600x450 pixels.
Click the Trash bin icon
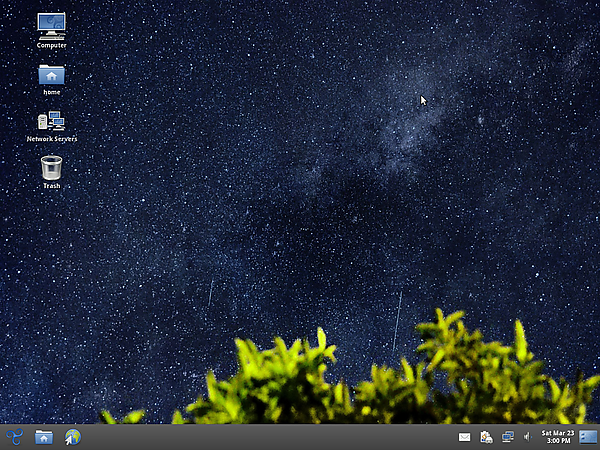pos(51,167)
